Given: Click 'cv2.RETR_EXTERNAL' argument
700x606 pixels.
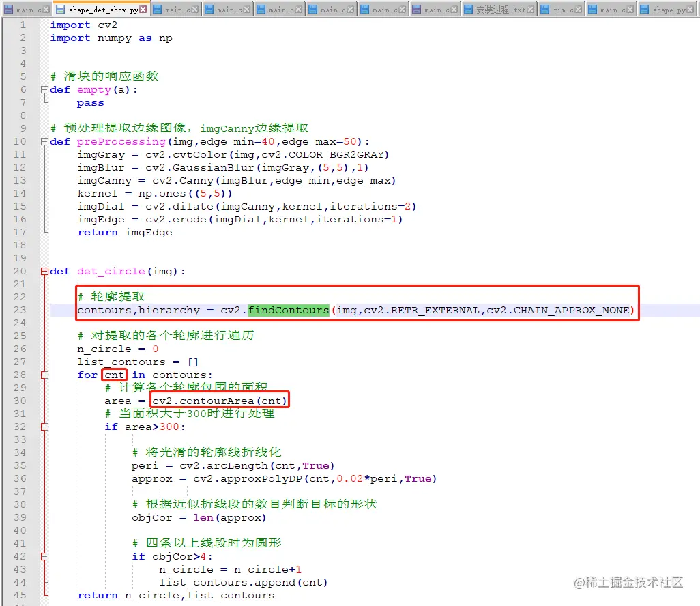Looking at the screenshot, I should [422, 310].
